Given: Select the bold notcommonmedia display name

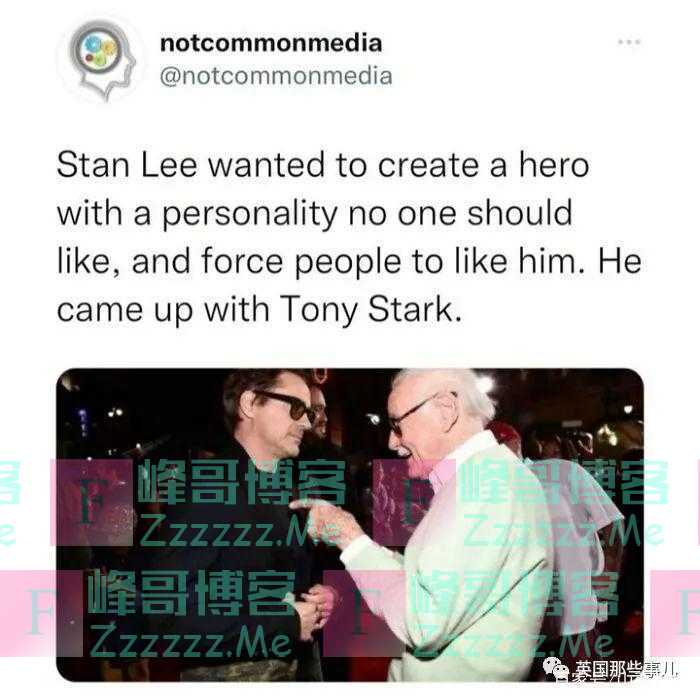Looking at the screenshot, I should tap(271, 43).
